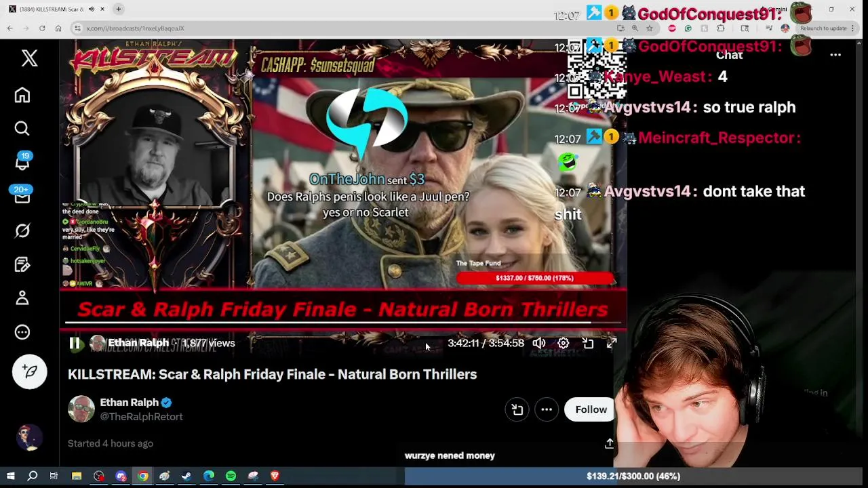
Task: Click 'Started 4 hours ago' text
Action: pyautogui.click(x=111, y=443)
